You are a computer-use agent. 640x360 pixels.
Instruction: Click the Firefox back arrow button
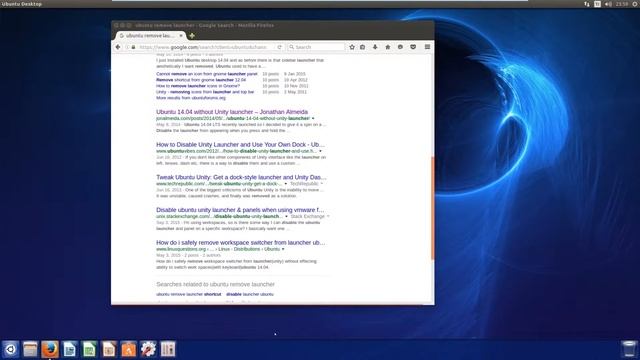click(118, 47)
